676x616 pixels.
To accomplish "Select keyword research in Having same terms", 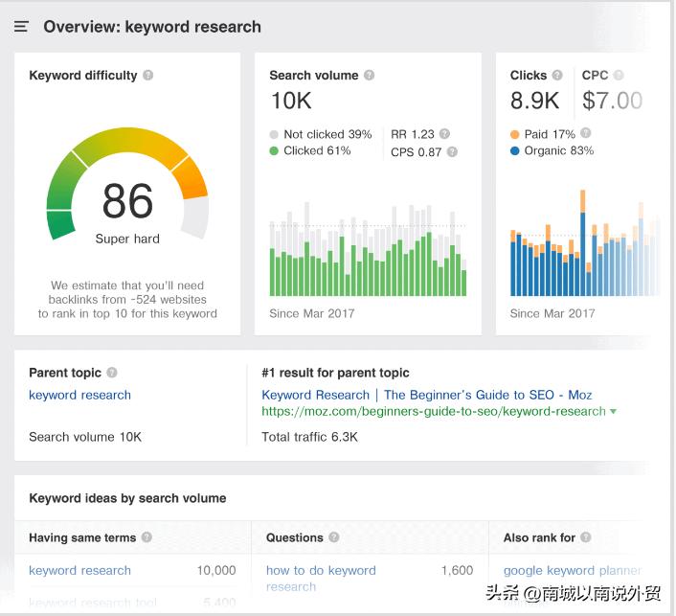I will tap(79, 570).
